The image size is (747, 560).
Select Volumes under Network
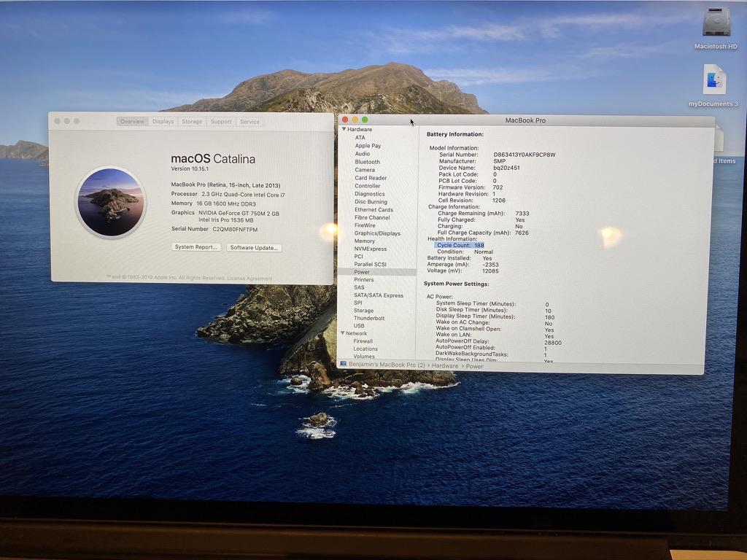(x=364, y=356)
